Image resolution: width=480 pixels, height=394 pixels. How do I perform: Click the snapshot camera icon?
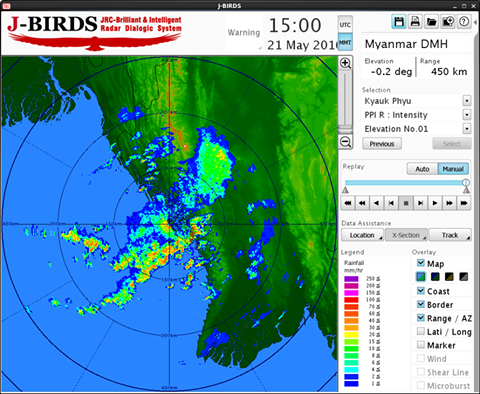(x=448, y=22)
